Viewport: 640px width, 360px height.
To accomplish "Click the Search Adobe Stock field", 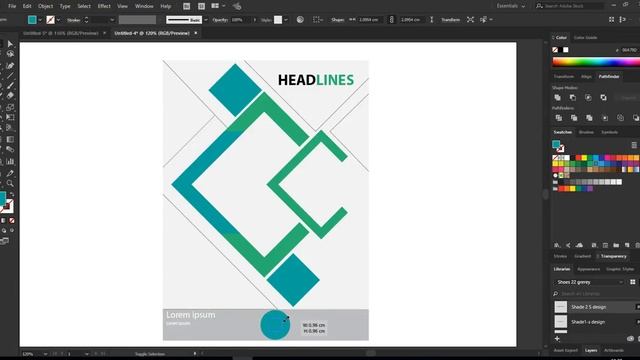I will (573, 6).
